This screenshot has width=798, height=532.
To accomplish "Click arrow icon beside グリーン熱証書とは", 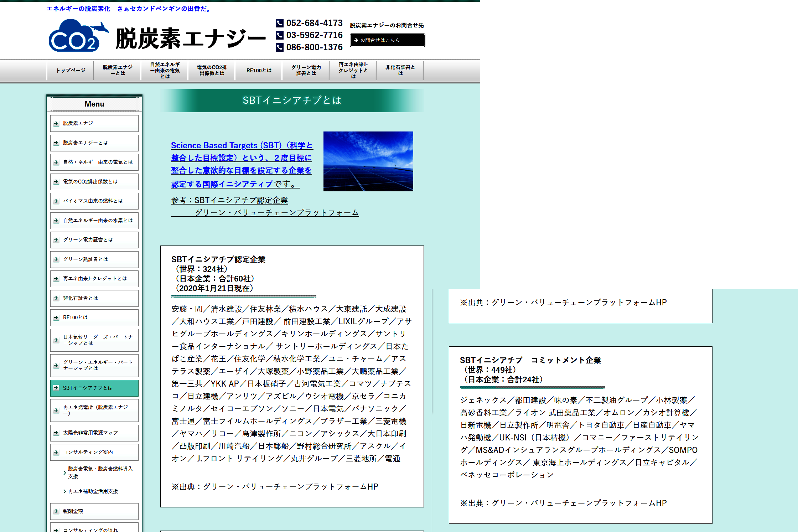I will click(56, 259).
